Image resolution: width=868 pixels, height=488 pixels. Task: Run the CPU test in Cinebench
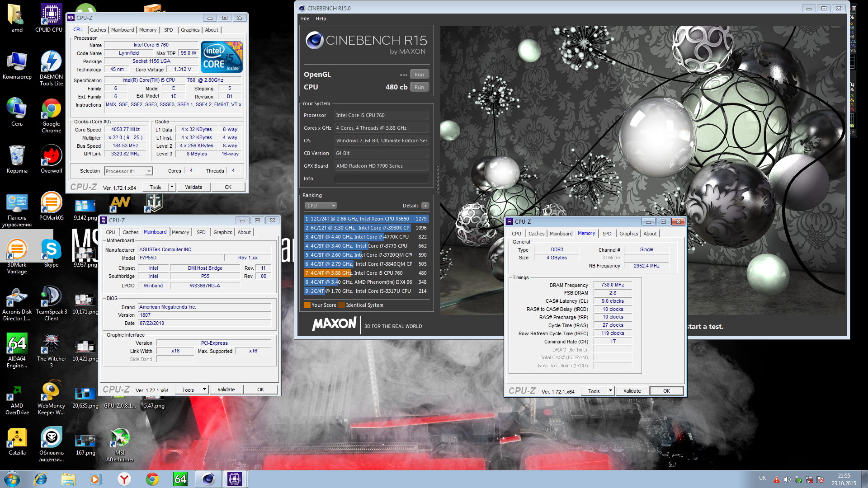(419, 87)
